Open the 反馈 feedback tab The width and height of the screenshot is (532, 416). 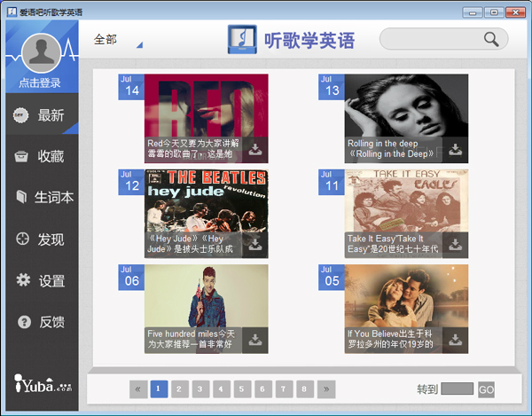tap(42, 322)
